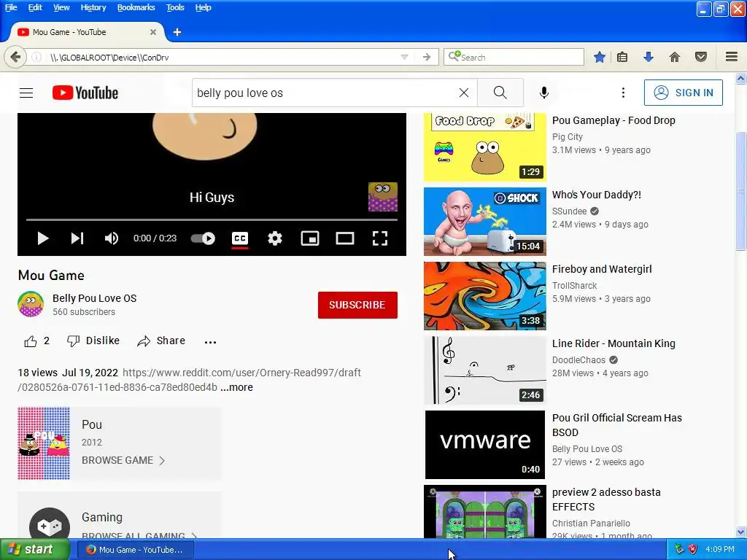The image size is (747, 560).
Task: Open Line Rider - Mountain King video
Action: (614, 343)
